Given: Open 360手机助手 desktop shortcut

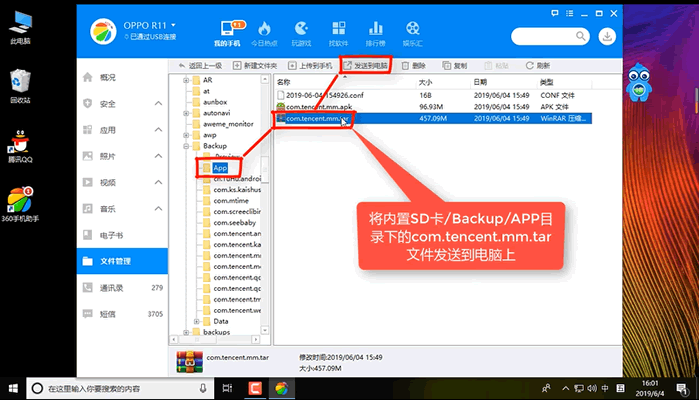Looking at the screenshot, I should click(20, 204).
